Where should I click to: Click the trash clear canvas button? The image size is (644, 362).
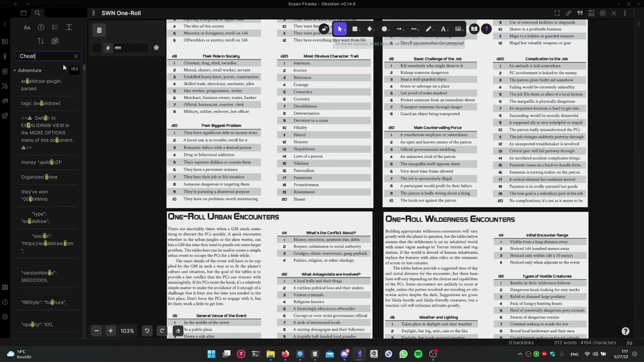99,30
